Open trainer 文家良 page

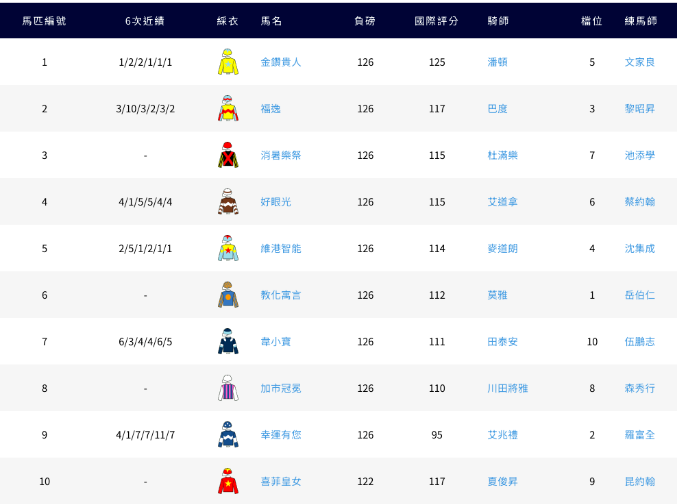click(639, 62)
